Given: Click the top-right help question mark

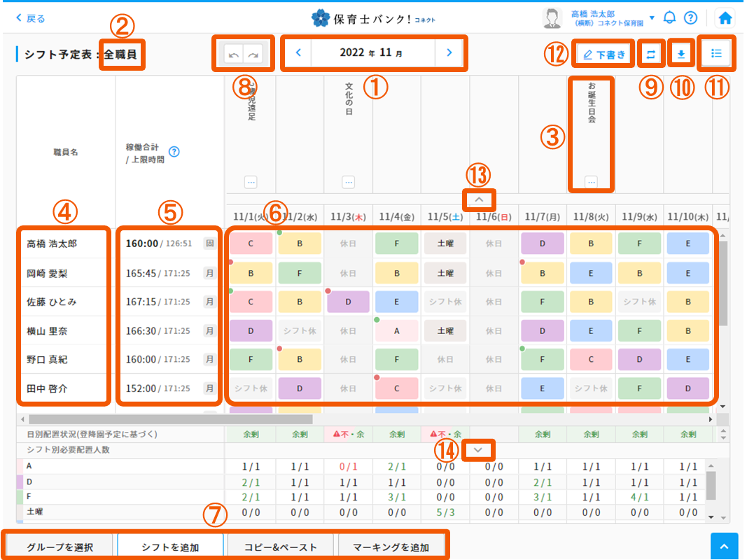Looking at the screenshot, I should [x=690, y=18].
